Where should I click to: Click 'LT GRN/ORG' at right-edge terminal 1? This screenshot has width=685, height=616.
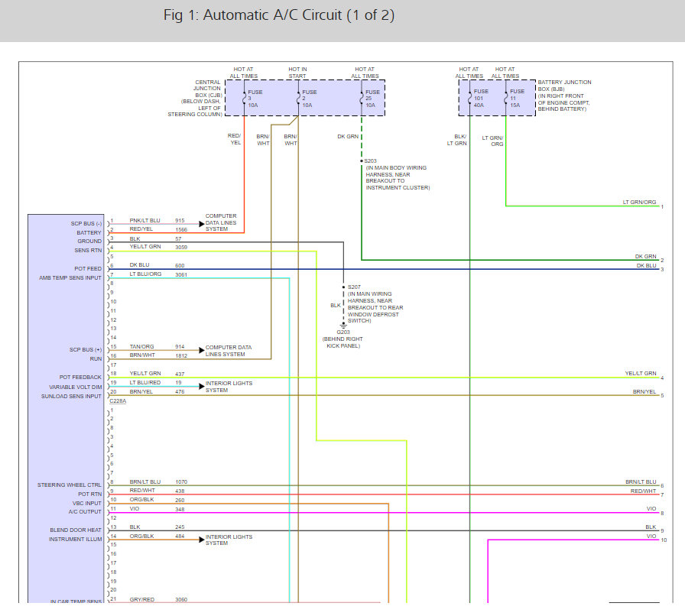pos(639,203)
